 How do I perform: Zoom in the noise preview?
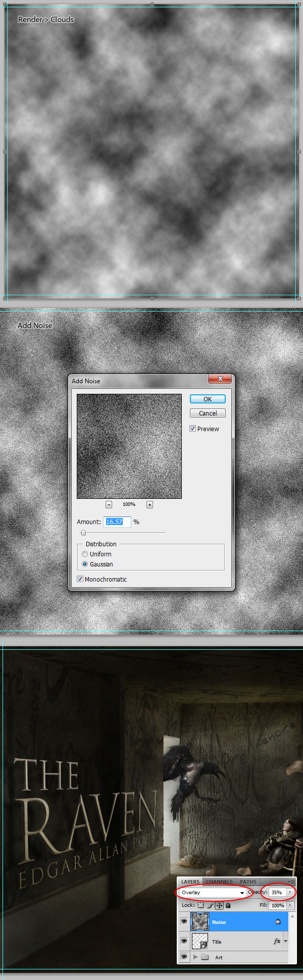click(149, 504)
